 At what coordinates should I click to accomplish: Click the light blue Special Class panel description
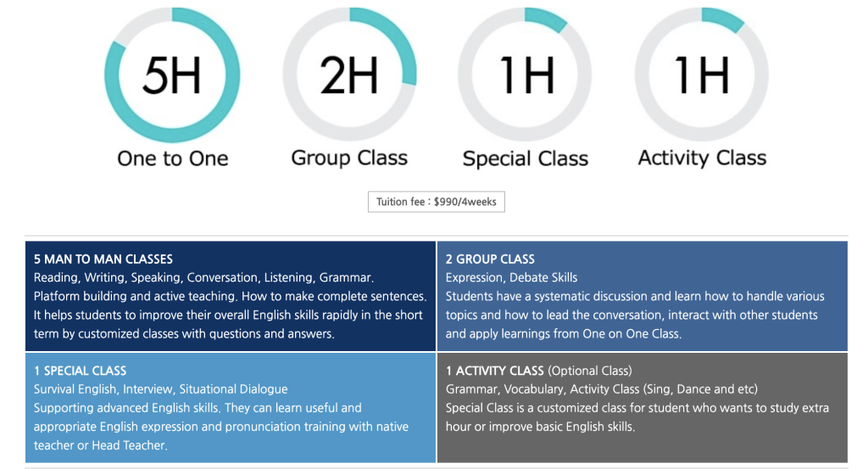[221, 427]
